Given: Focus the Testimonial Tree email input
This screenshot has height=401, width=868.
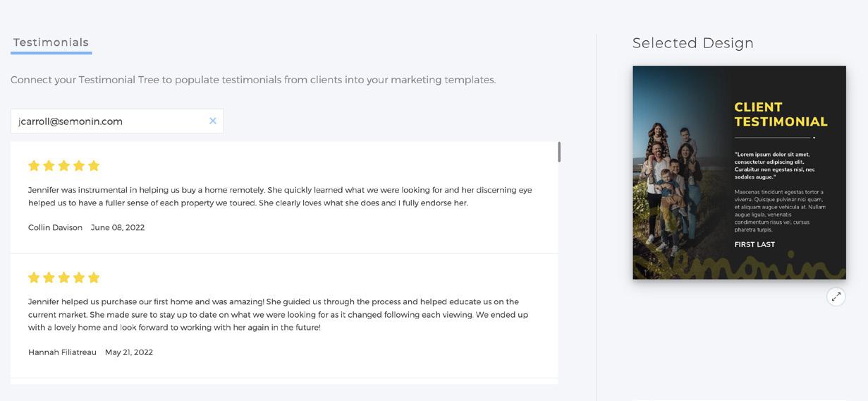Looking at the screenshot, I should 109,121.
